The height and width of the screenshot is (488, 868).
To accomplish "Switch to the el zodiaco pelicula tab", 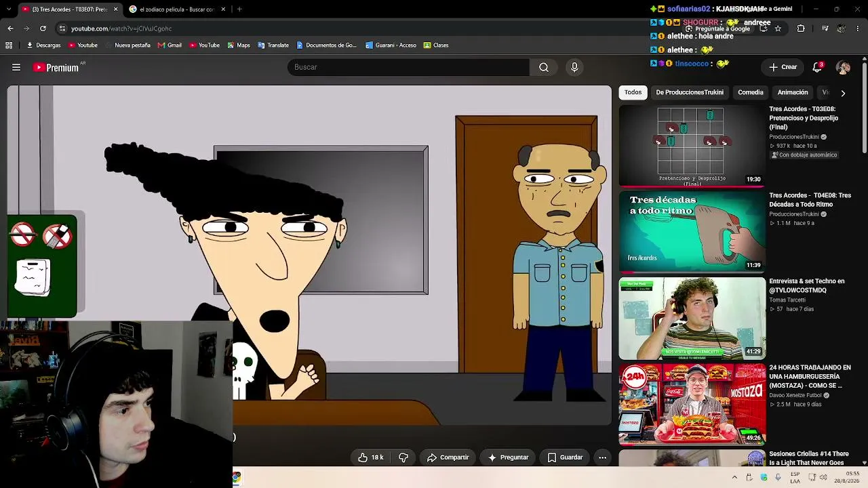I will coord(178,9).
